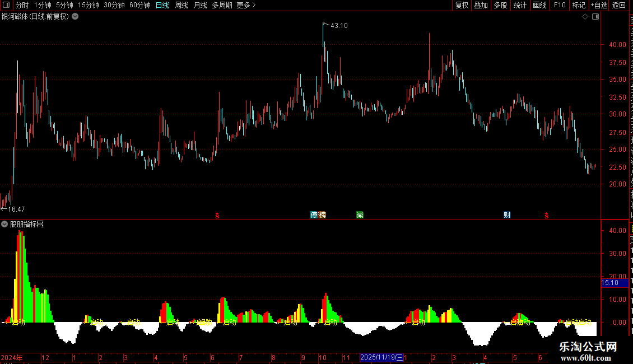Select the 1分钟 period
633x364 pixels.
pyautogui.click(x=43, y=5)
